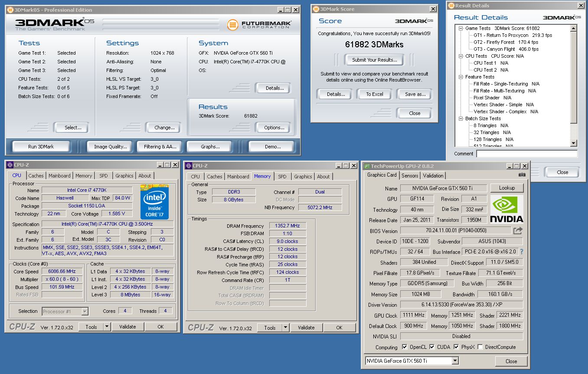Screen dimensions: 588x374
Task: Click the NVIDIA logo in GPU-Z
Action: coord(506,209)
